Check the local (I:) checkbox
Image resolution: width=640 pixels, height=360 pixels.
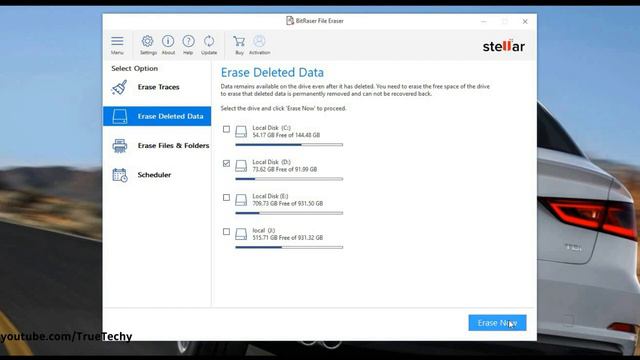[x=227, y=232]
